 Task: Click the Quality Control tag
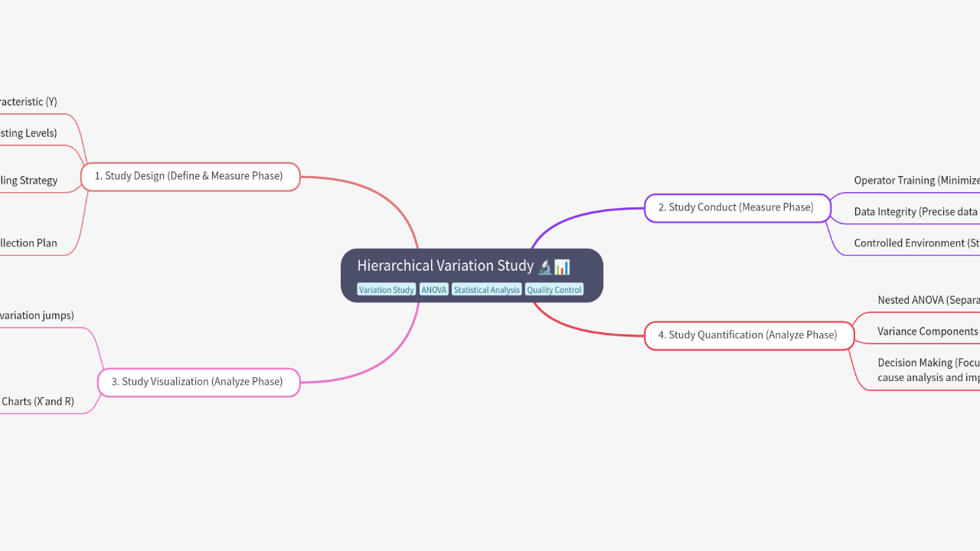point(554,290)
